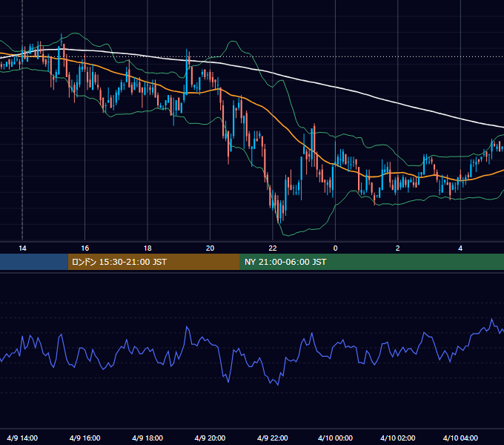
Task: Click the ロンドン 15:30-21:00 JST session bar
Action: point(153,262)
